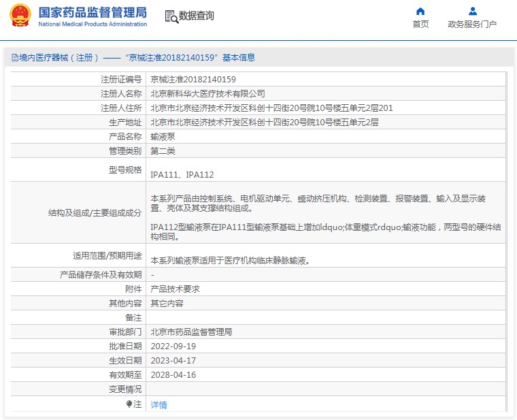Click the 产品储存条件及有效期 label
Viewport: 517px width, 420px height.
click(x=101, y=274)
